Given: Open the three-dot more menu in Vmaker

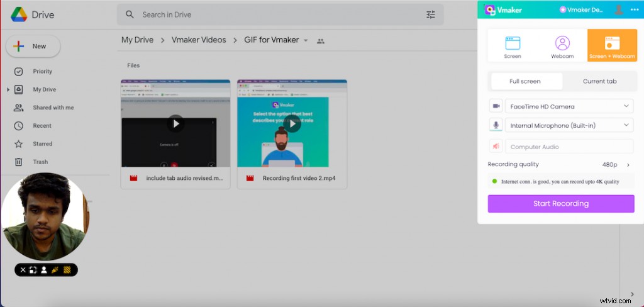Looking at the screenshot, I should 635,10.
